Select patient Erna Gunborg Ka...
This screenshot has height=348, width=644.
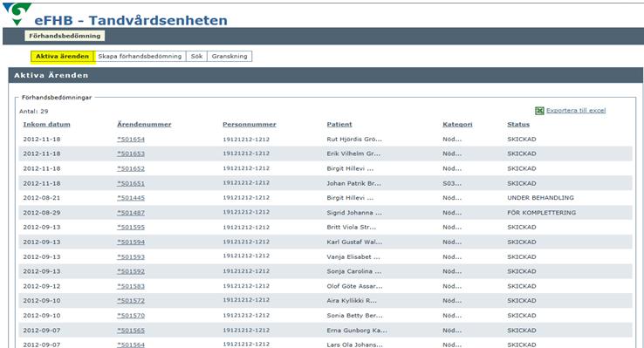pyautogui.click(x=357, y=330)
